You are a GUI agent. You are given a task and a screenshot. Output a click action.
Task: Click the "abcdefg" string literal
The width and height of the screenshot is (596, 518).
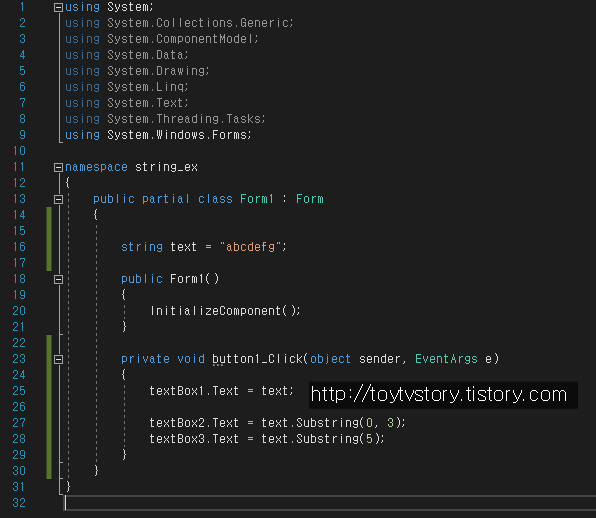250,247
